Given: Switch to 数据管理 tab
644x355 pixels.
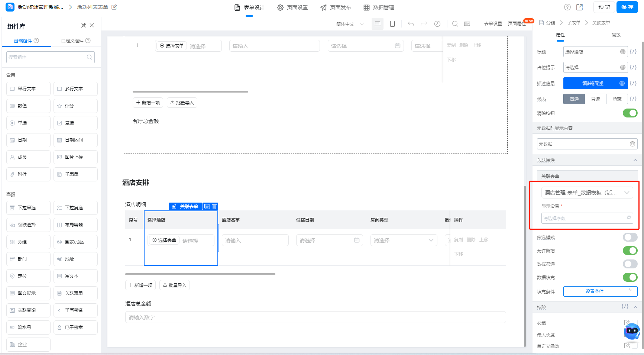Looking at the screenshot, I should point(379,7).
